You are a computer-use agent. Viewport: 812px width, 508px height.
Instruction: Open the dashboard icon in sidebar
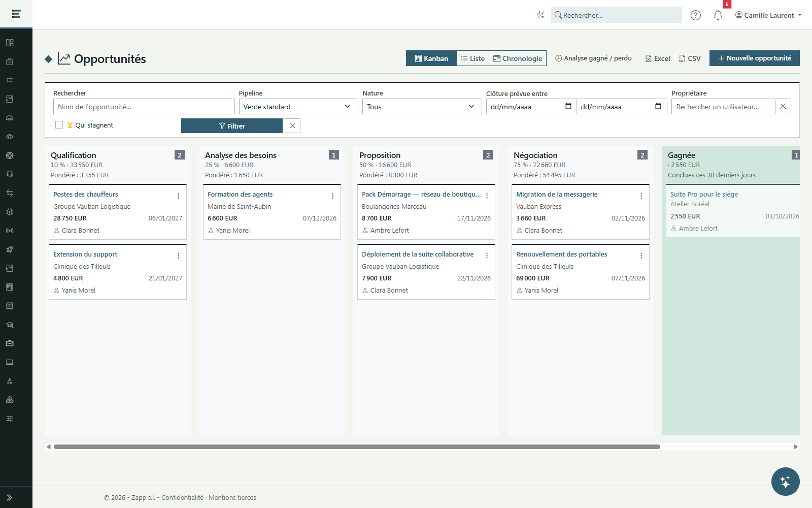point(10,43)
